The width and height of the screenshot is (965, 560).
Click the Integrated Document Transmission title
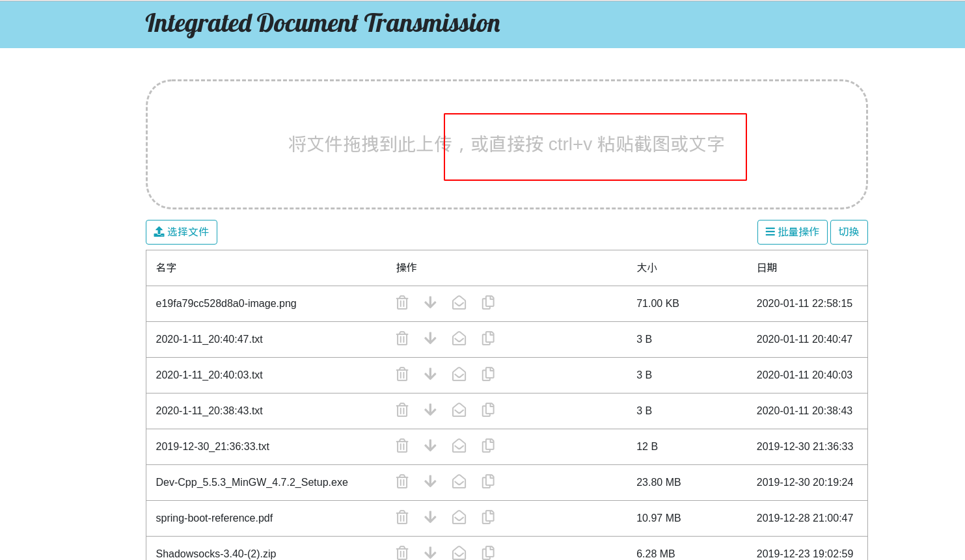(323, 23)
